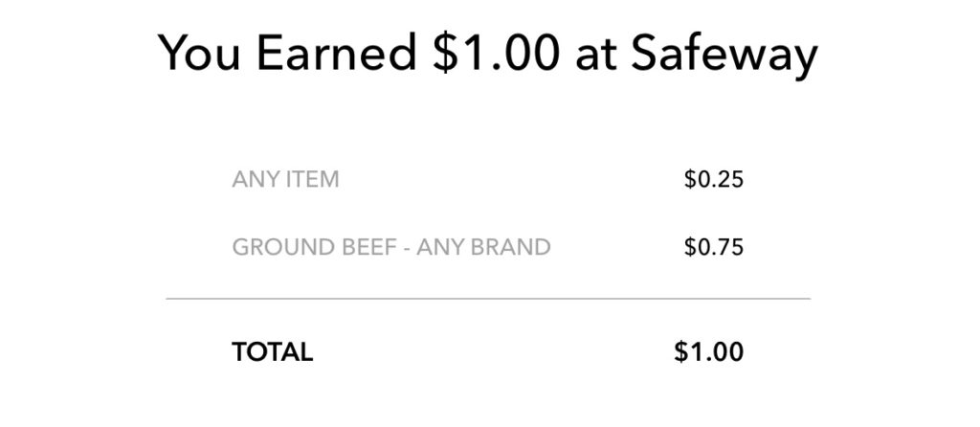This screenshot has height=427, width=980.
Task: Click the horizontal divider line above TOTAL
Action: point(488,299)
